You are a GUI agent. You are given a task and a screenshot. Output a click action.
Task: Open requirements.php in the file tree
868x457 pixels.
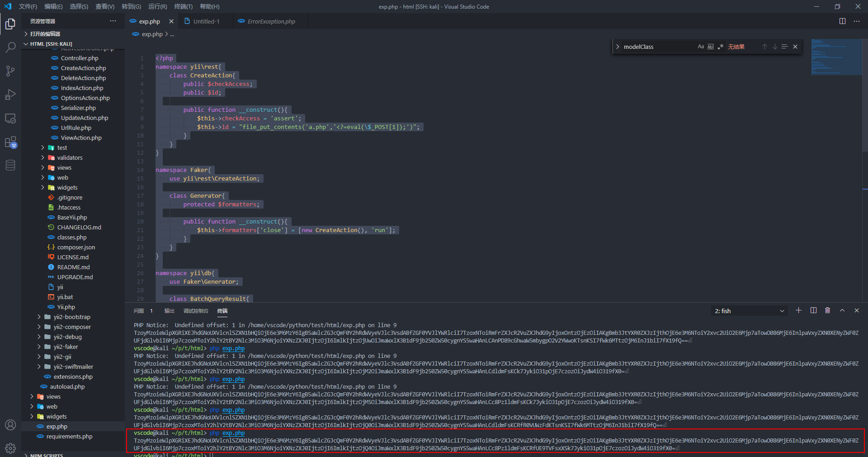pos(69,436)
